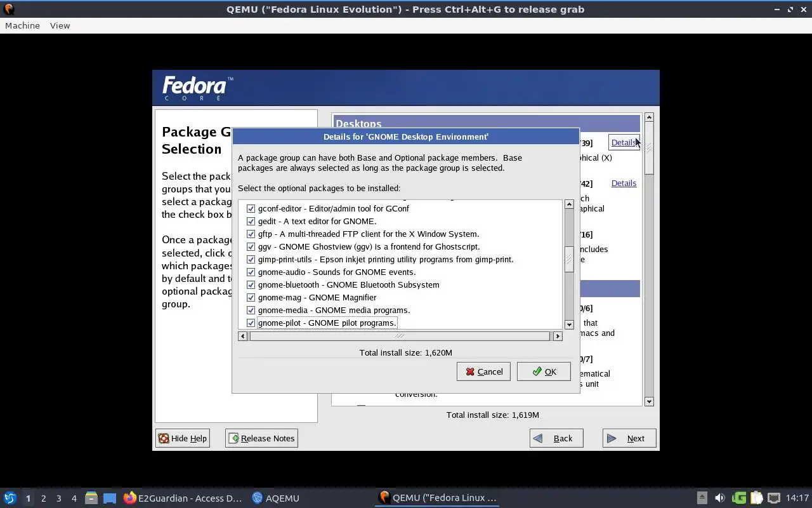Click the Hide Help button

(183, 438)
